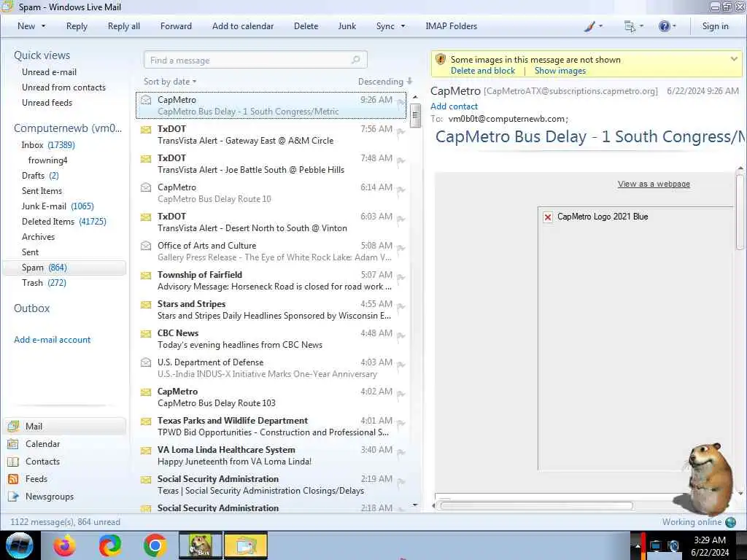
Task: Click Reply in the toolbar
Action: click(77, 26)
